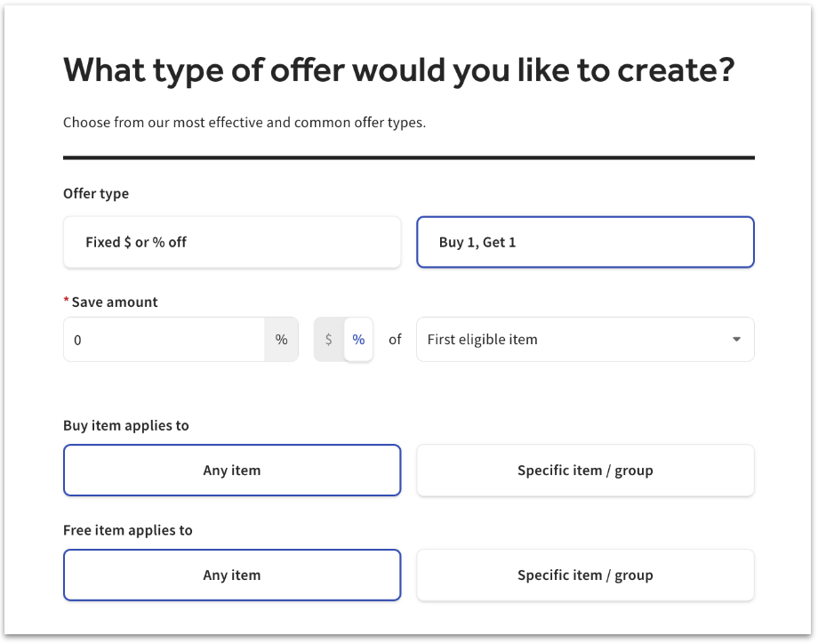
Task: Click the grayed-out $ icon in the segmented control
Action: (x=328, y=339)
